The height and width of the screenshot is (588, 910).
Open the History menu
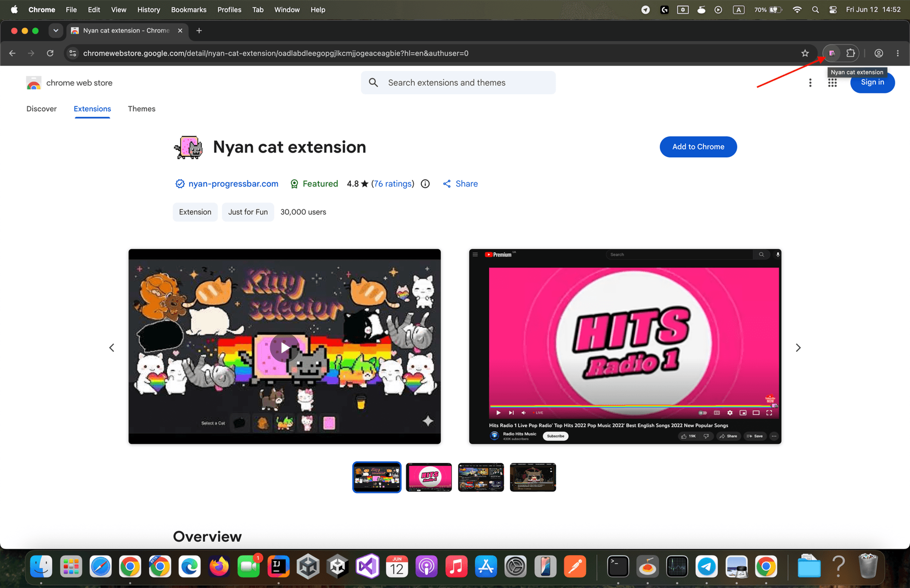pos(149,9)
